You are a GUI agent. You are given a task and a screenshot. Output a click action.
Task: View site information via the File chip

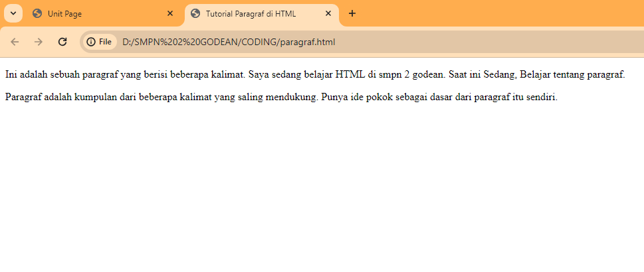pyautogui.click(x=100, y=42)
